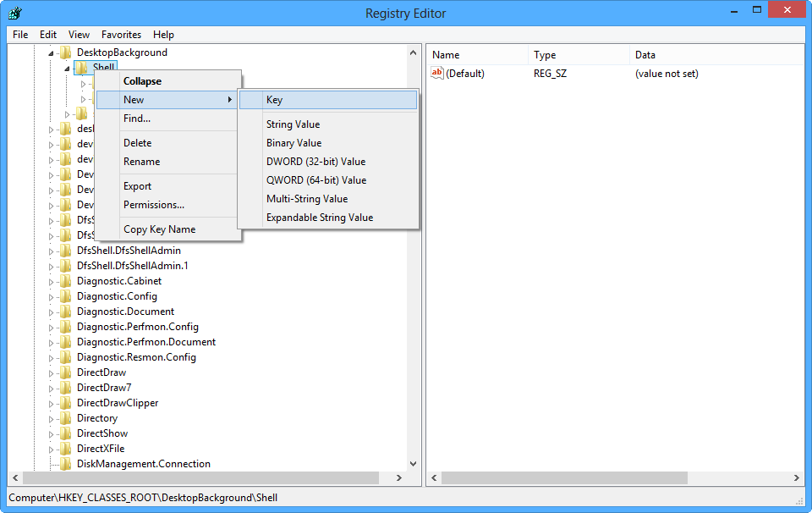This screenshot has height=513, width=812.
Task: Choose Key from the New submenu
Action: (328, 100)
